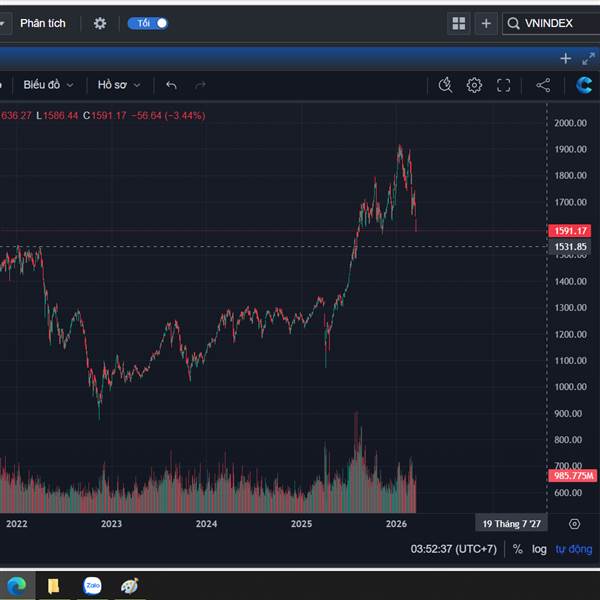Click the 03:52:37 (UTC+7) timezone

click(453, 549)
